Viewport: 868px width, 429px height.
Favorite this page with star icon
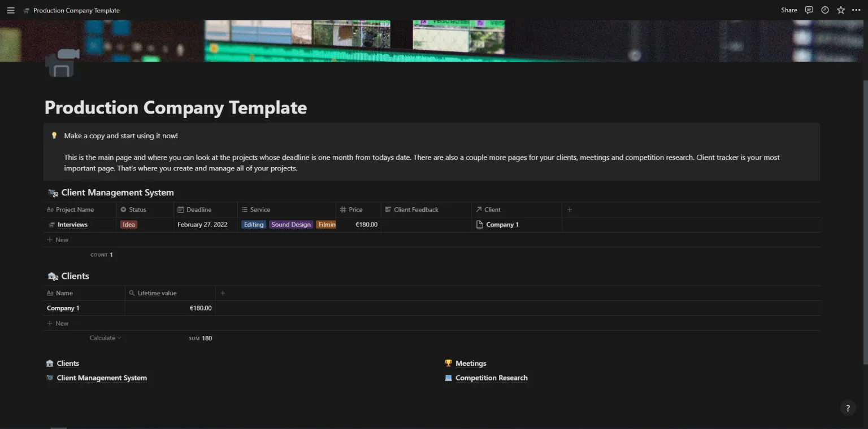click(x=840, y=10)
